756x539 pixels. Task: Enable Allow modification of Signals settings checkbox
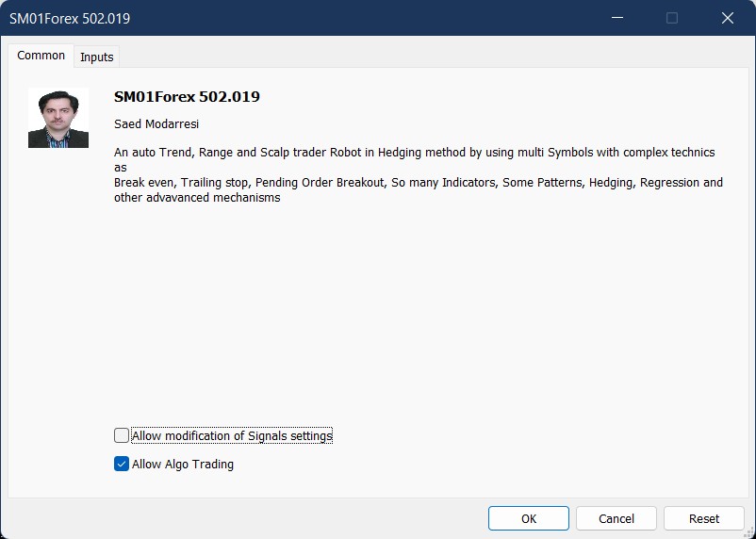pos(122,435)
